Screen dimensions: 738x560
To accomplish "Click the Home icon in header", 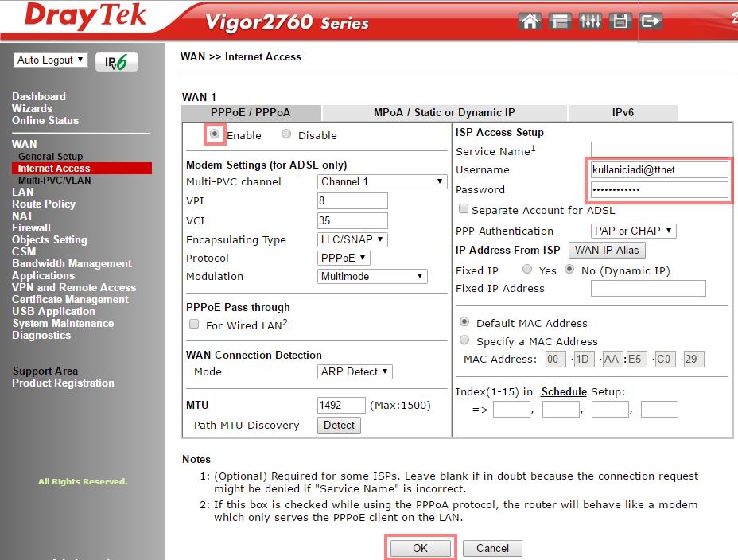I will click(x=530, y=21).
